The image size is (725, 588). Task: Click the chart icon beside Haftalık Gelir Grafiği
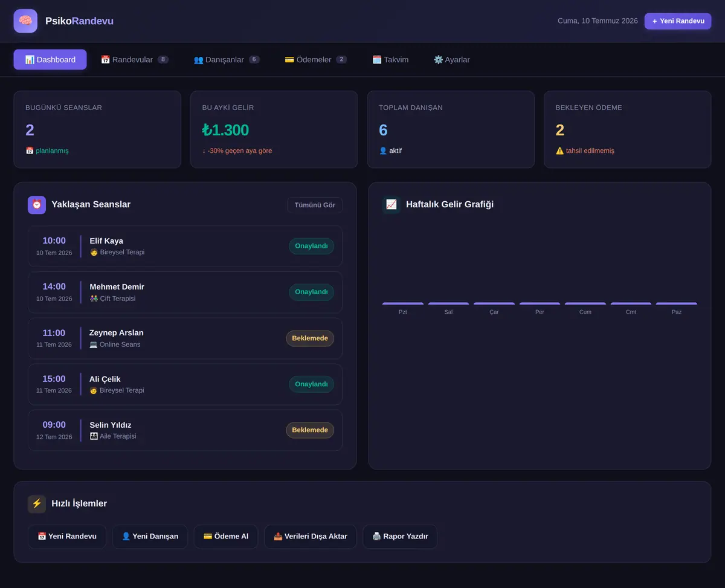[391, 205]
